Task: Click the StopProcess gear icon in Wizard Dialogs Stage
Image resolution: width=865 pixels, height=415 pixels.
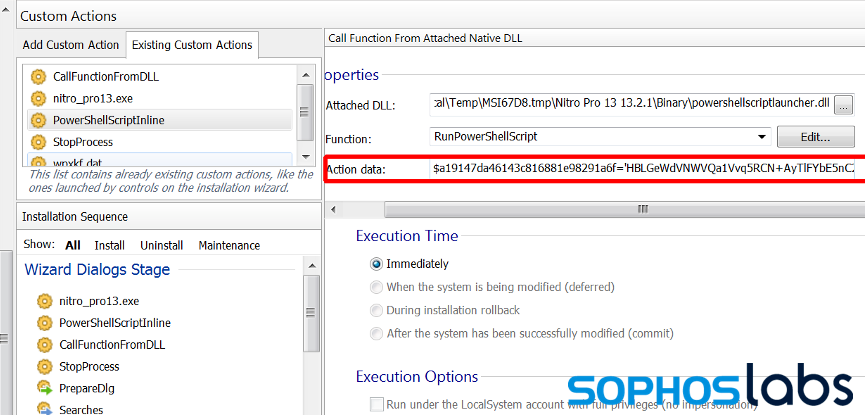Action: click(x=44, y=366)
